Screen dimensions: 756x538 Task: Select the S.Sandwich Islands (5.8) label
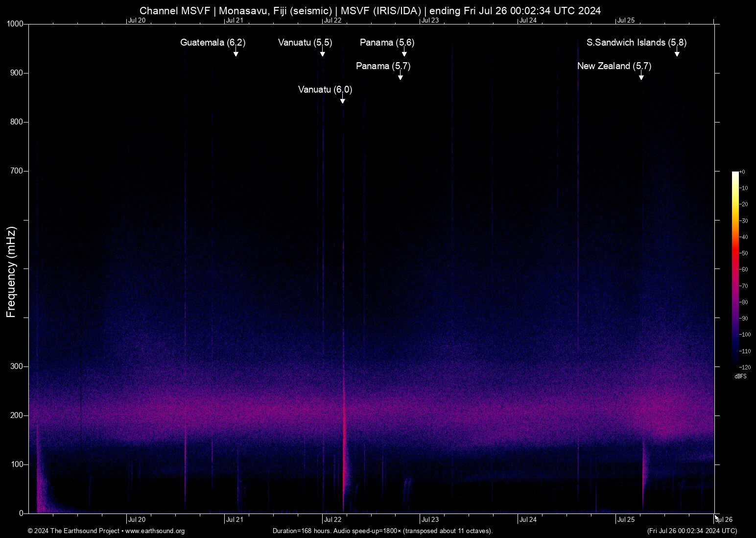637,43
